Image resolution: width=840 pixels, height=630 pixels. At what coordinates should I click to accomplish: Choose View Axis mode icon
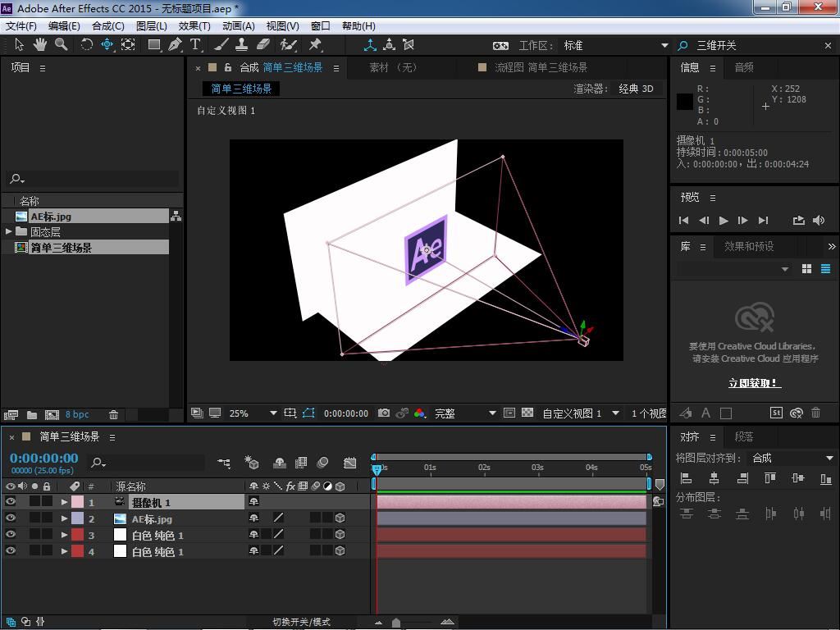coord(409,45)
